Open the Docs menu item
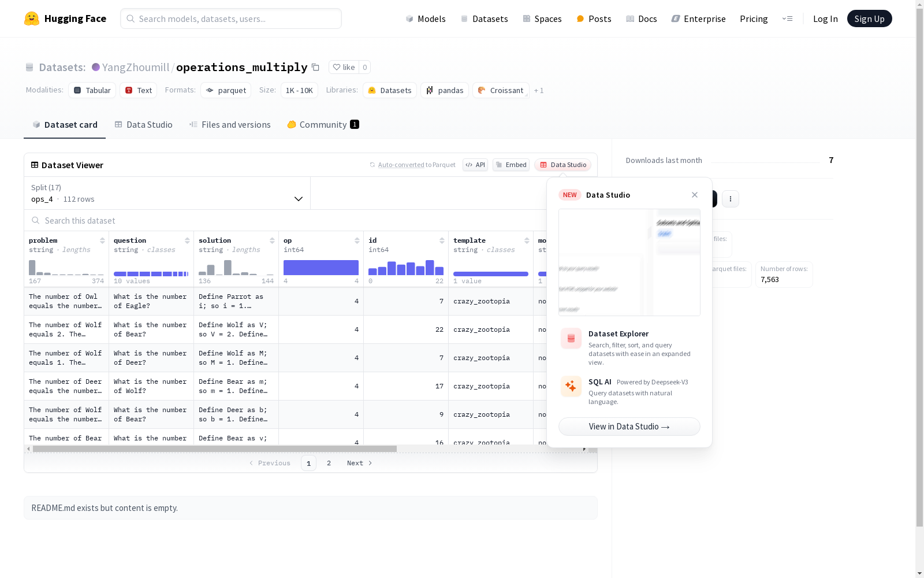The width and height of the screenshot is (924, 578). click(x=642, y=18)
